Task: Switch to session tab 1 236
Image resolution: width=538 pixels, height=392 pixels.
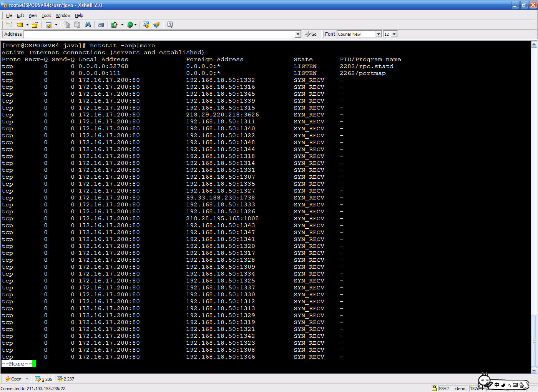Action: (x=43, y=379)
